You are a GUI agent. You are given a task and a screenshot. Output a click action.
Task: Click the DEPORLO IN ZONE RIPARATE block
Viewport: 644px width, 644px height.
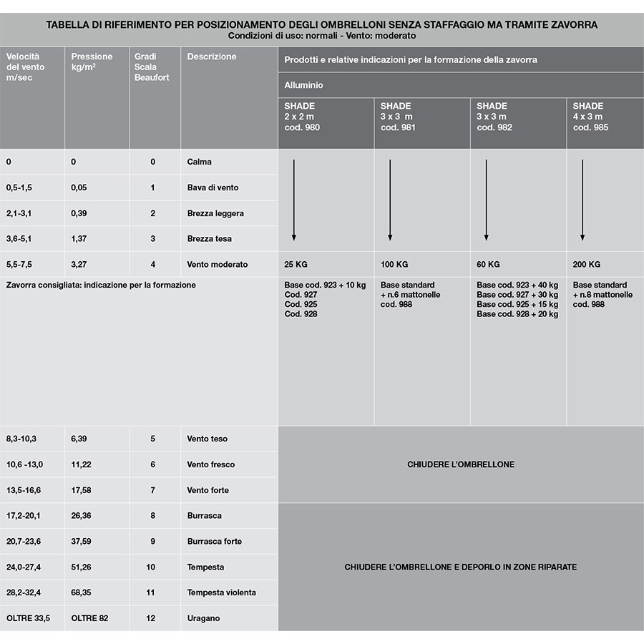tap(461, 567)
